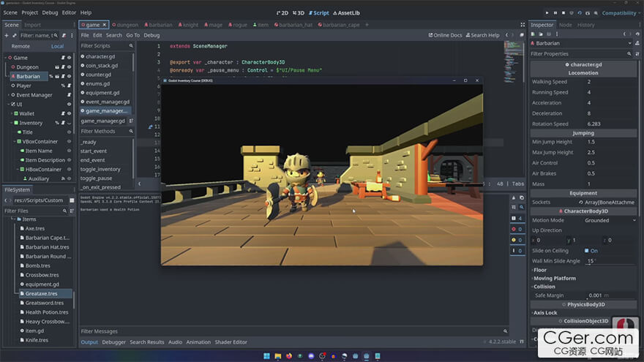Pause the running project

tap(555, 13)
